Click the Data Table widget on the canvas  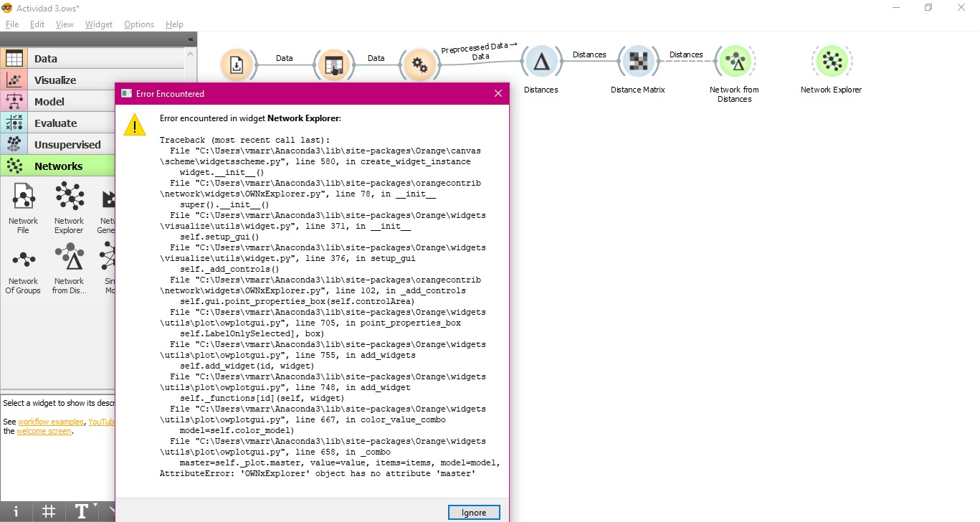click(x=334, y=63)
